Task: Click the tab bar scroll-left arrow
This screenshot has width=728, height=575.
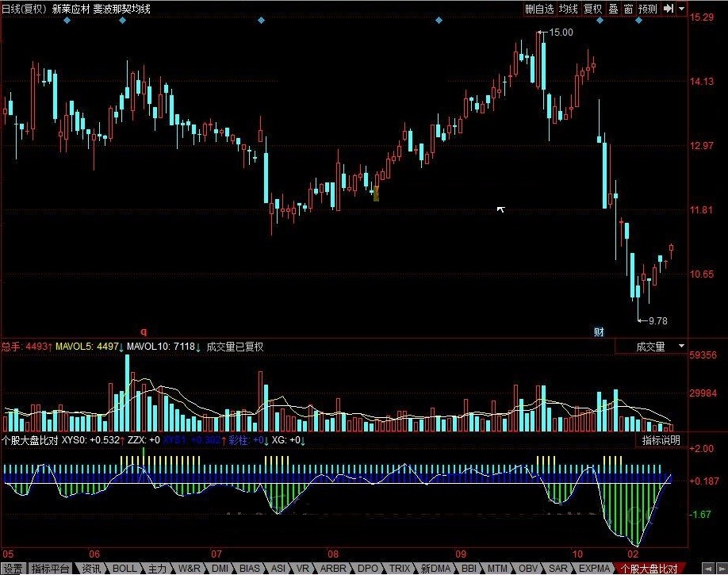Action: (x=707, y=569)
